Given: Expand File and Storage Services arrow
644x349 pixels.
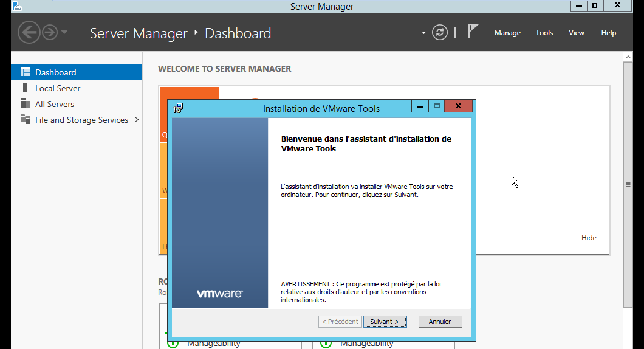Looking at the screenshot, I should click(x=136, y=120).
